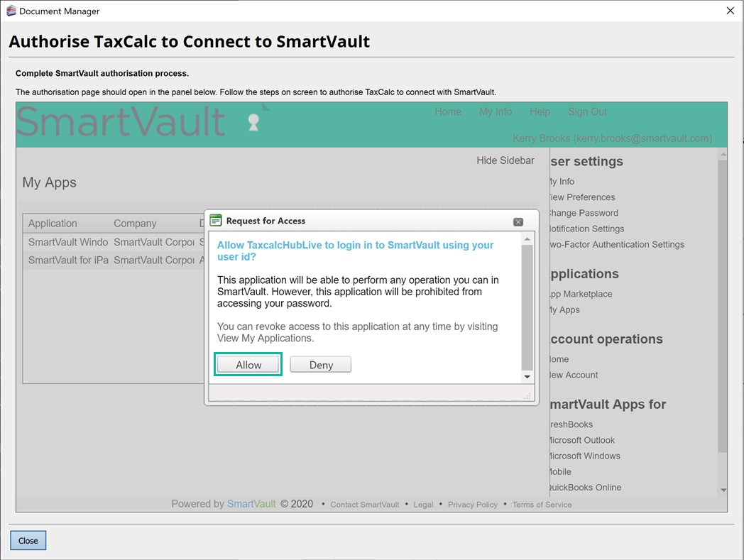The height and width of the screenshot is (560, 744).
Task: Close the Request for Access dialog
Action: pos(518,221)
